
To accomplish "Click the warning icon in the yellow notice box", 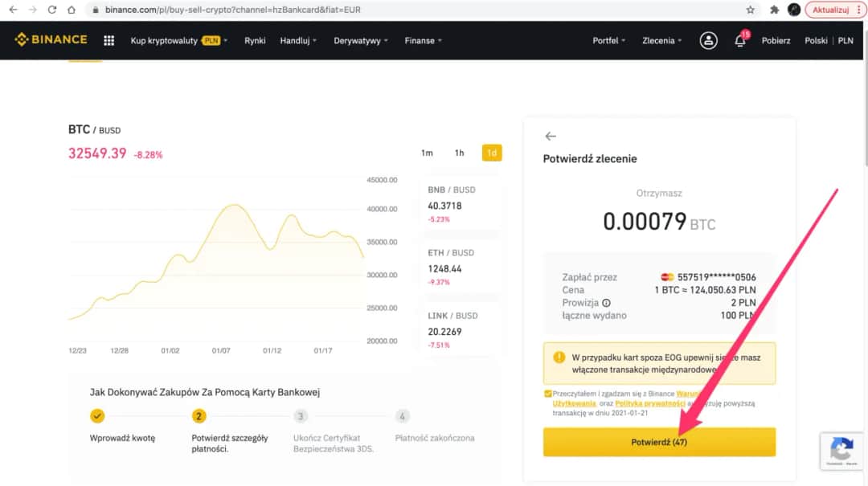I will [560, 357].
